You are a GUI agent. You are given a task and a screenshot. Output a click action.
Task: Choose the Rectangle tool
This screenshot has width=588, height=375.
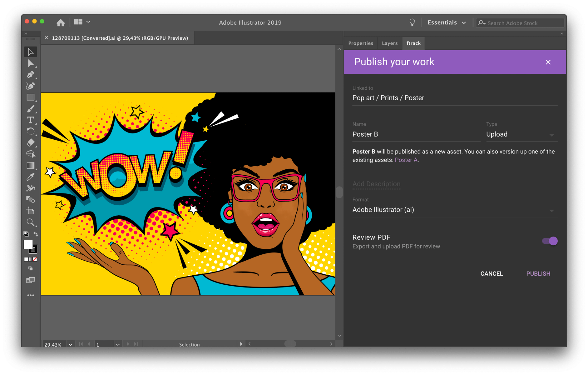click(31, 97)
